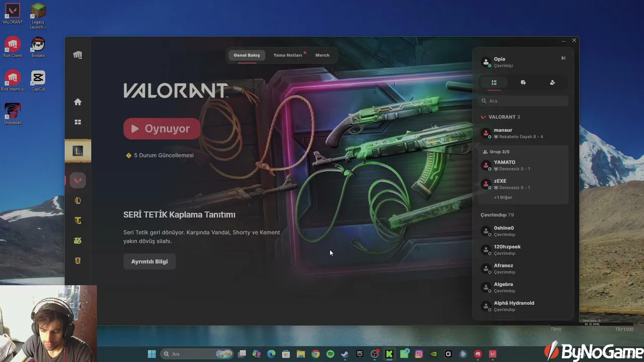Open Steam from the taskbar
Screen dimensions: 644x362
click(x=345, y=354)
